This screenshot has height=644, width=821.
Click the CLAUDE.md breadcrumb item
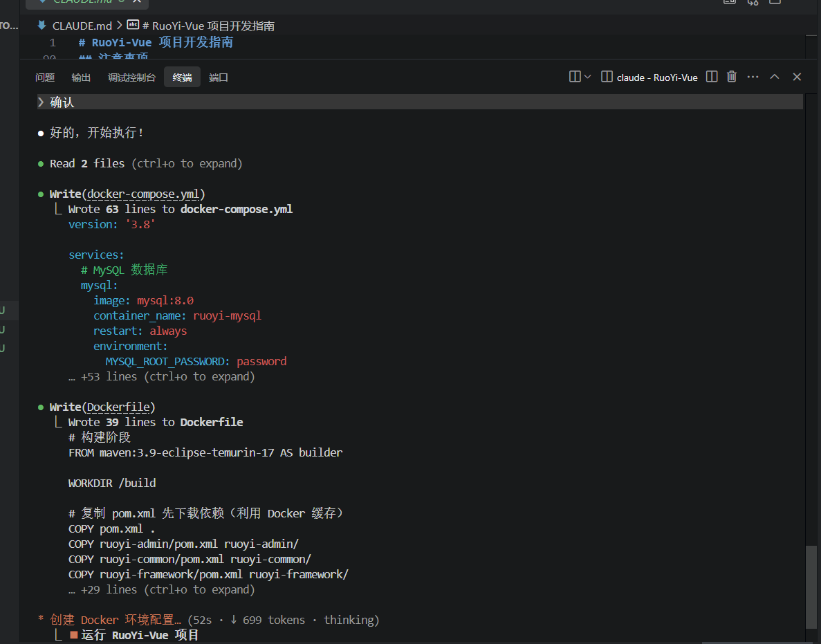(82, 26)
